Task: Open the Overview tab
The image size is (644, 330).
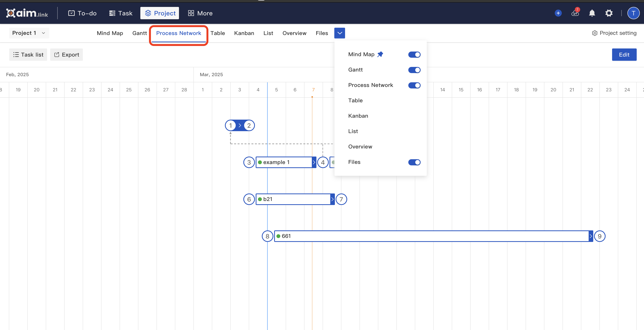Action: [294, 33]
